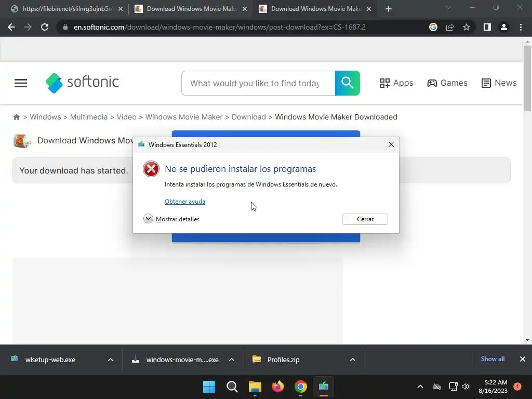Click the Movie Maker icon beside the page title

point(22,141)
